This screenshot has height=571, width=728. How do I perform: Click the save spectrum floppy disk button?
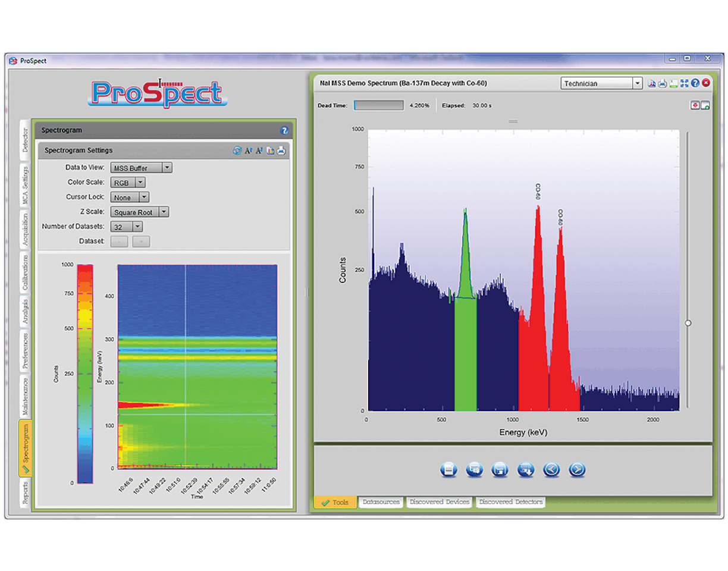click(500, 470)
